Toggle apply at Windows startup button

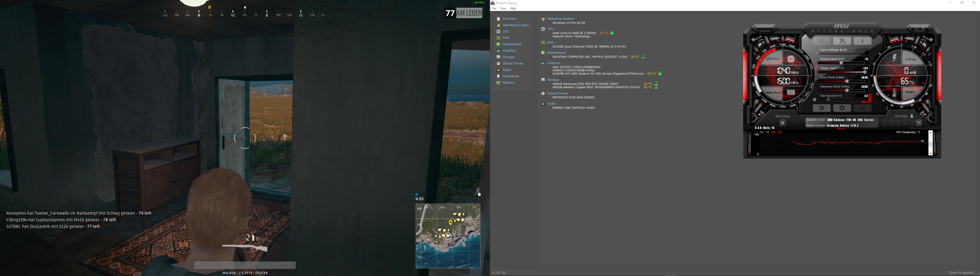click(x=783, y=123)
